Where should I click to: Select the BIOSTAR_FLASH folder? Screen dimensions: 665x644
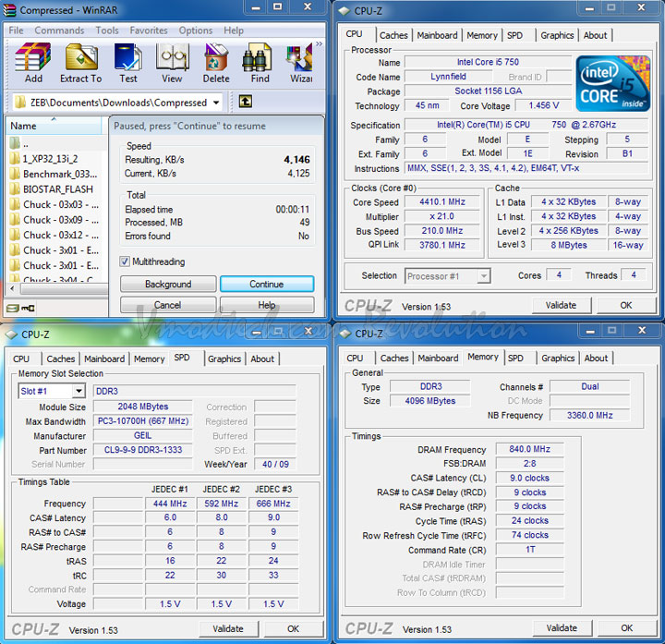(52, 189)
